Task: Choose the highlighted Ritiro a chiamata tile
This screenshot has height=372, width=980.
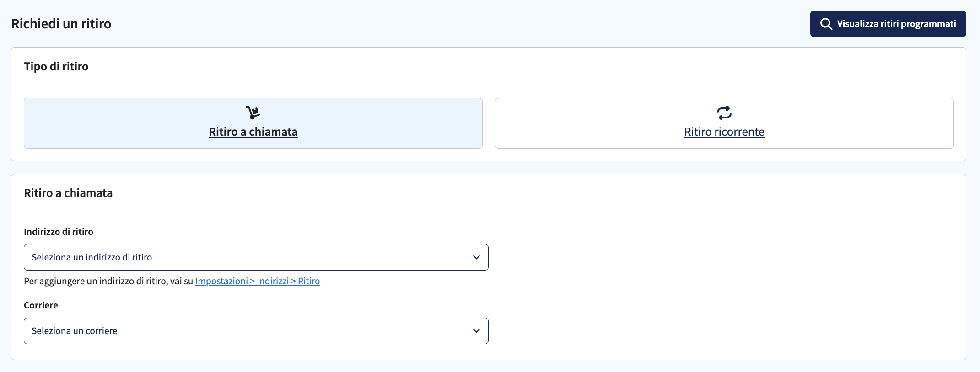Action: [x=253, y=123]
